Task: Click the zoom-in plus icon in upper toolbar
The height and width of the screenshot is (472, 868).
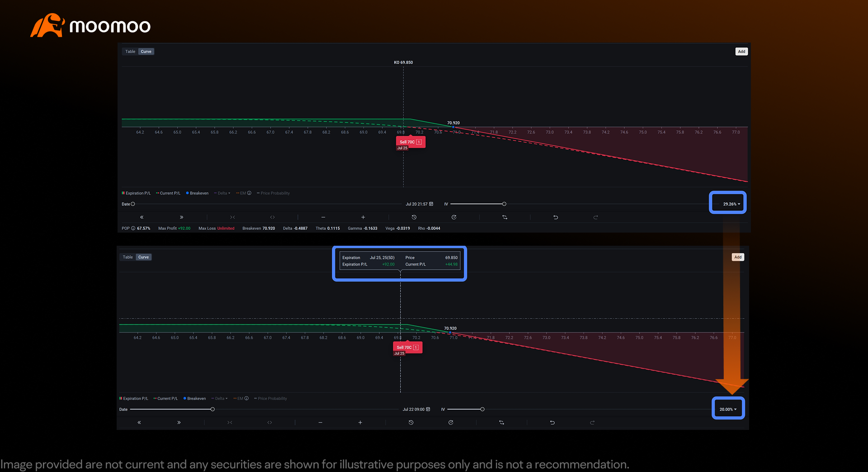Action: 363,217
